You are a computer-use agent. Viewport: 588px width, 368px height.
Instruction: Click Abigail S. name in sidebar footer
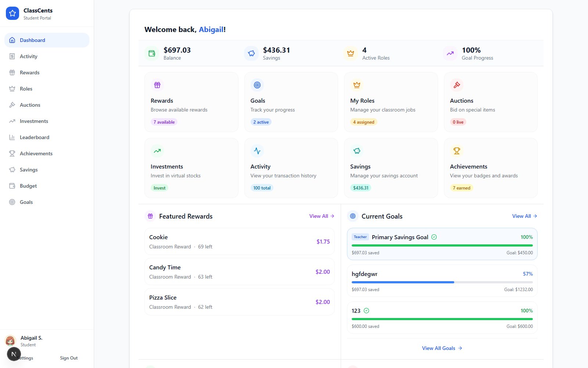(31, 338)
